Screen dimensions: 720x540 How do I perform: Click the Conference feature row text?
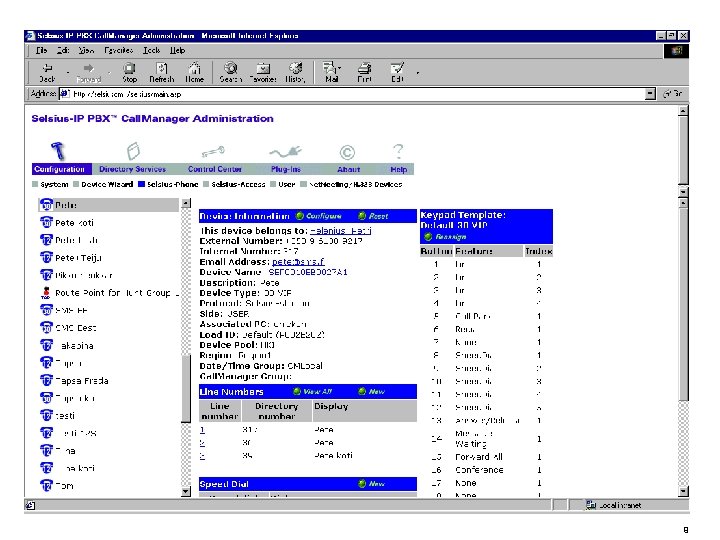[x=479, y=470]
